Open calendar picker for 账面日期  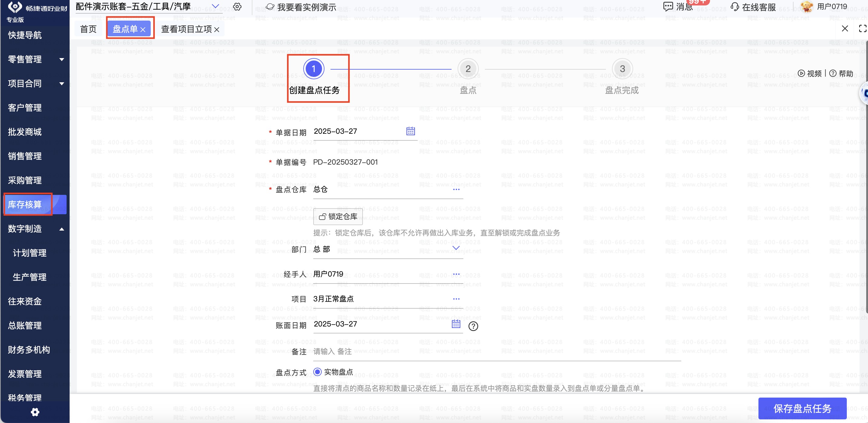click(455, 324)
